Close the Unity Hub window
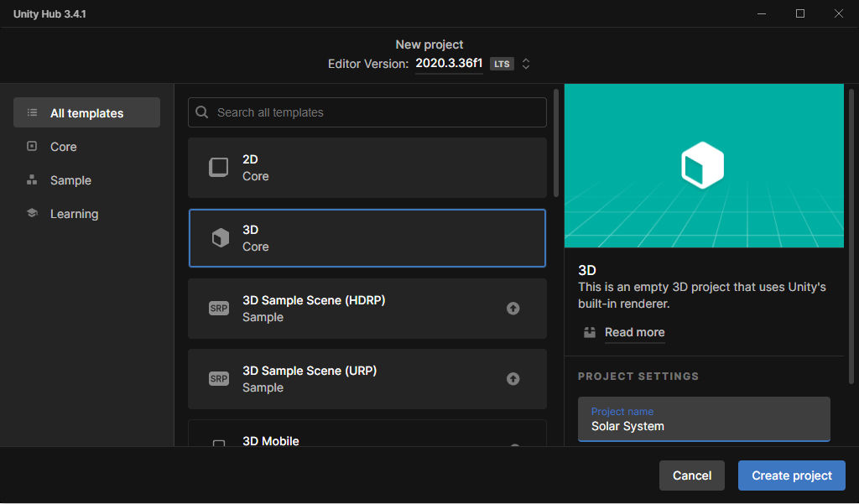 coord(838,13)
